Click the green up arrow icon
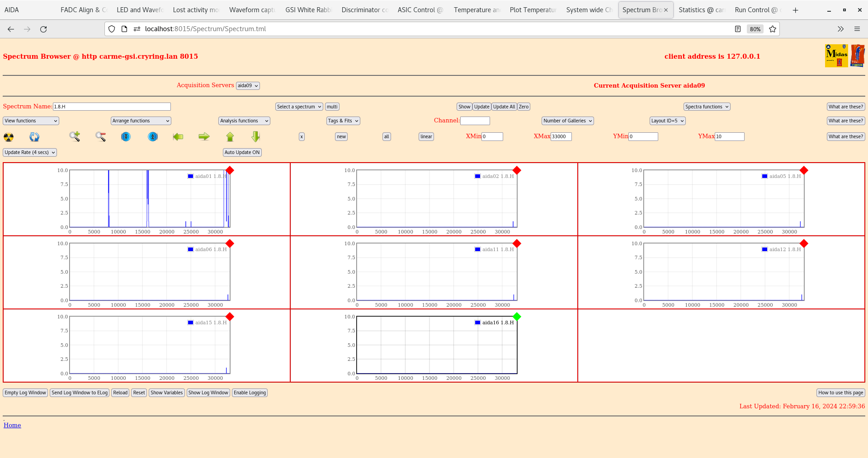 tap(230, 136)
